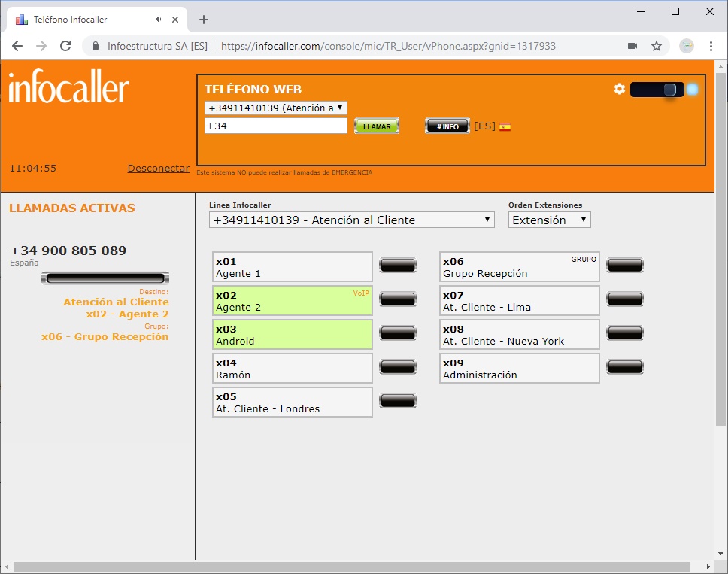This screenshot has width=728, height=574.
Task: Open the Chrome profile avatar
Action: [x=687, y=46]
